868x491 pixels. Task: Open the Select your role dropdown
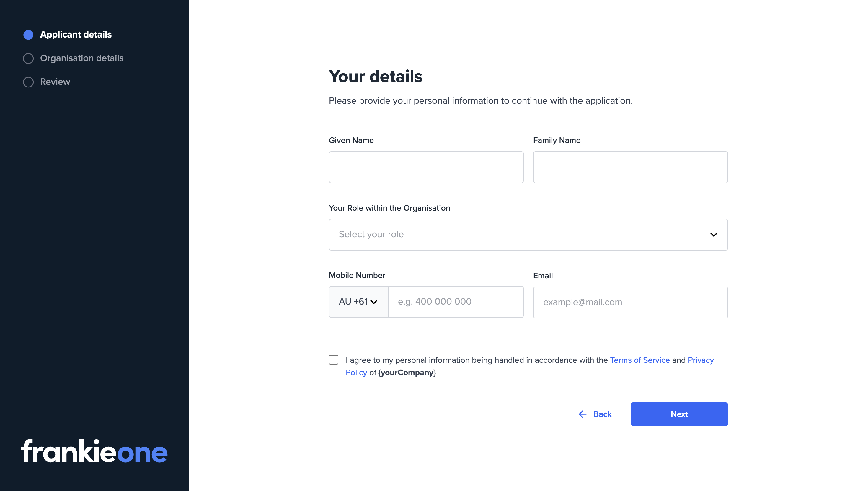click(528, 234)
